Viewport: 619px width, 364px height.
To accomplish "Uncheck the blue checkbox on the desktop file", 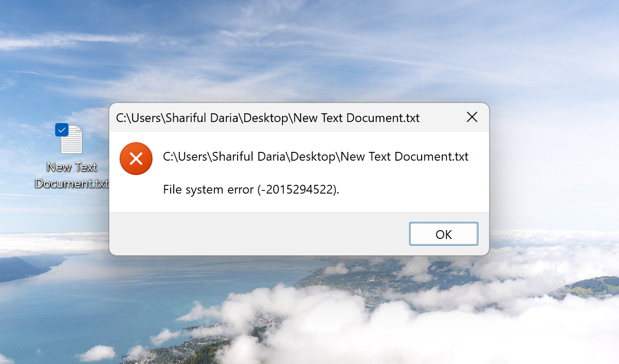I will tap(61, 130).
